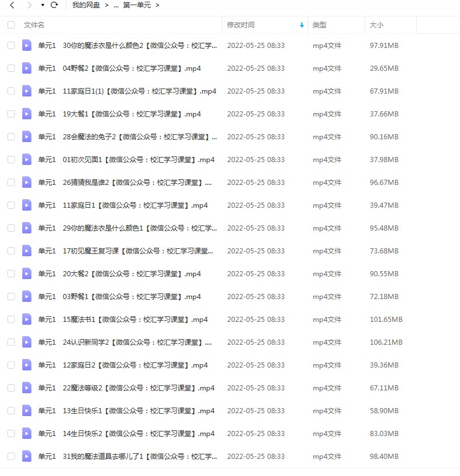Screen dimensions: 460x476
Task: Sort by 修改时间 column header
Action: coord(241,25)
